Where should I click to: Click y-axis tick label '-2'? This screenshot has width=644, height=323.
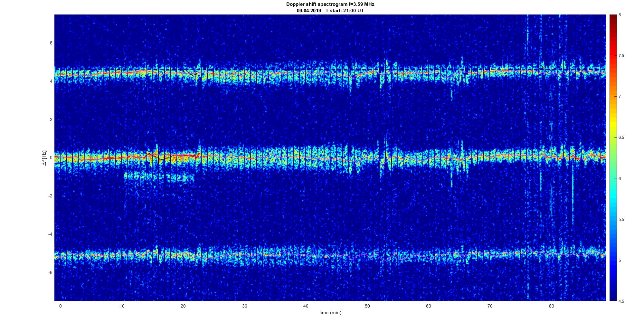[x=50, y=196]
